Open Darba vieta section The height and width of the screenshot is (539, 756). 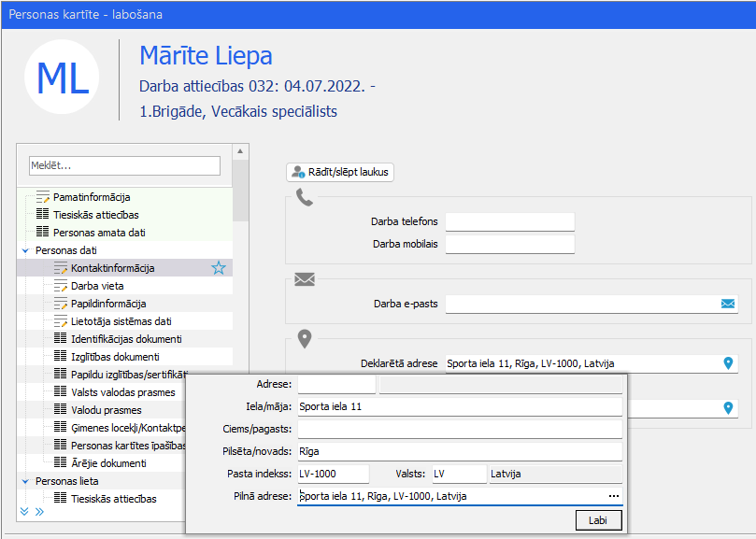tap(97, 286)
